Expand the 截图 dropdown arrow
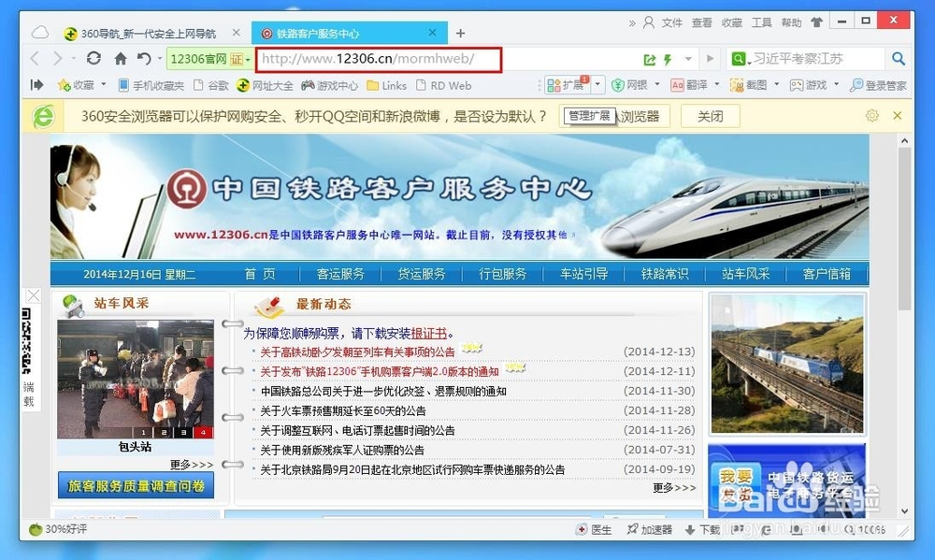This screenshot has height=560, width=935. [x=776, y=84]
